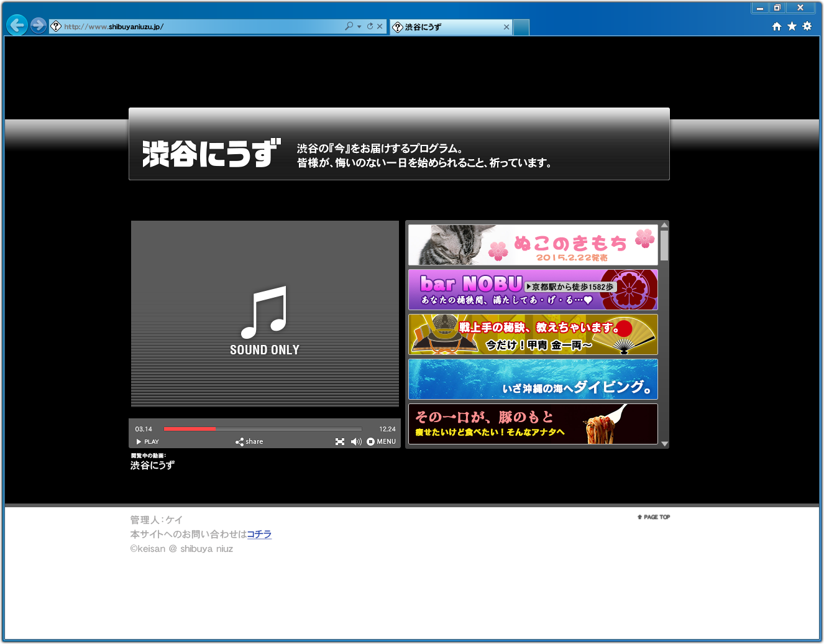Click the 管理人:ケイ footer text
The image size is (824, 644).
coord(156,520)
